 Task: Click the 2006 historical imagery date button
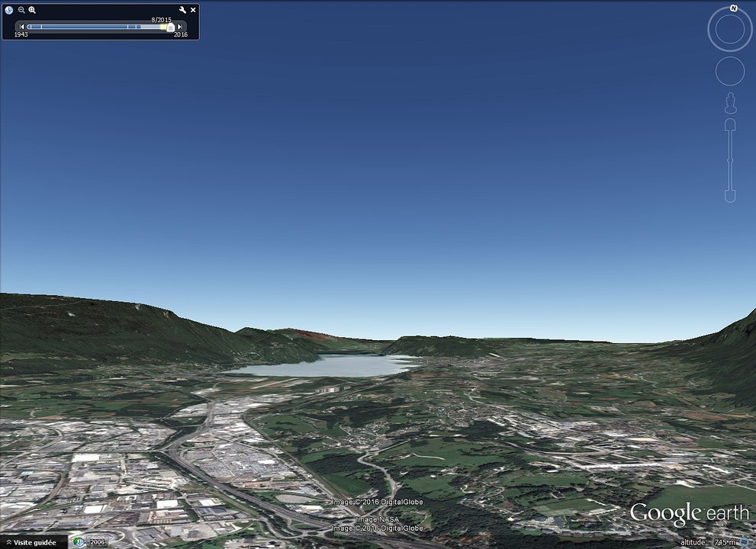point(98,542)
